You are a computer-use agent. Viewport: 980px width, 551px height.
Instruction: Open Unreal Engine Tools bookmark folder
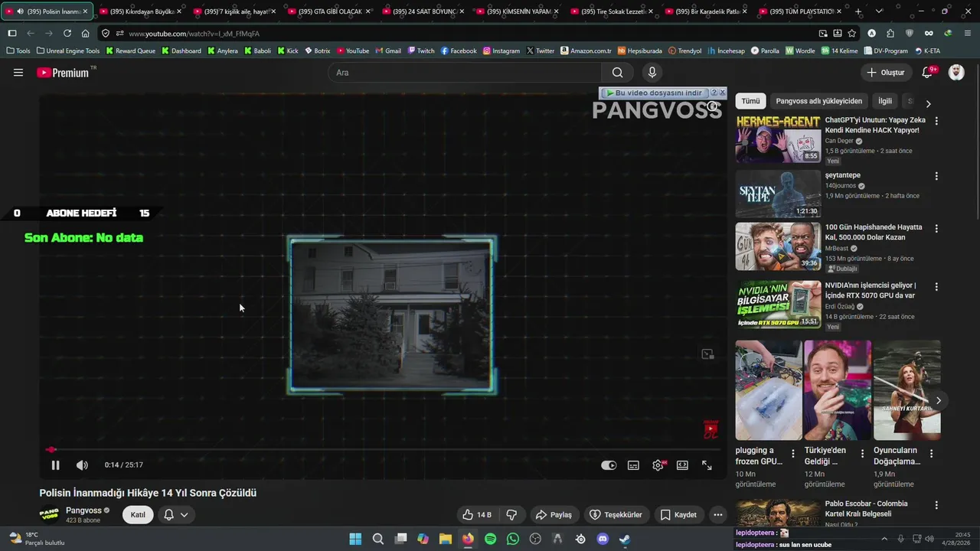point(68,51)
